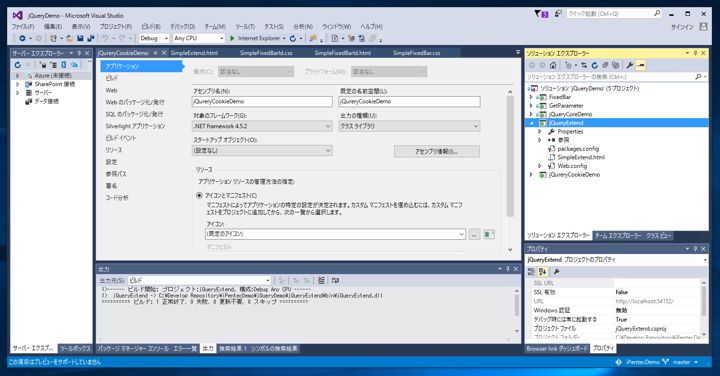Click the browser refresh icon in toolbar
This screenshot has height=376, width=720.
point(293,39)
